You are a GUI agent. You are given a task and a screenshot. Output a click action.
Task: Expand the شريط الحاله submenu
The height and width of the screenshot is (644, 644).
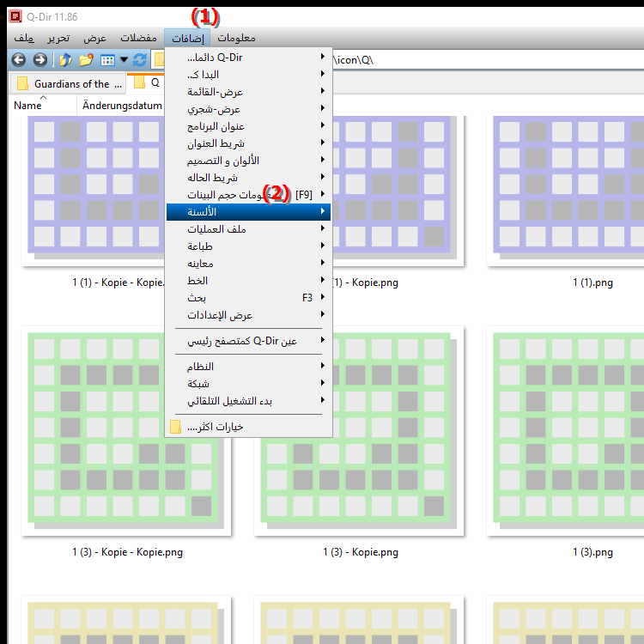point(248,178)
